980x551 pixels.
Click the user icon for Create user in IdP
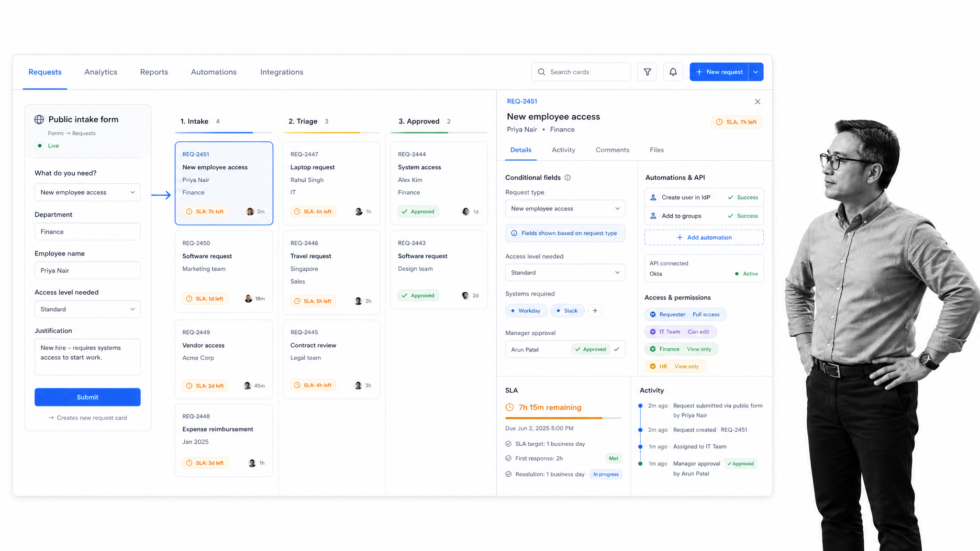pos(653,197)
